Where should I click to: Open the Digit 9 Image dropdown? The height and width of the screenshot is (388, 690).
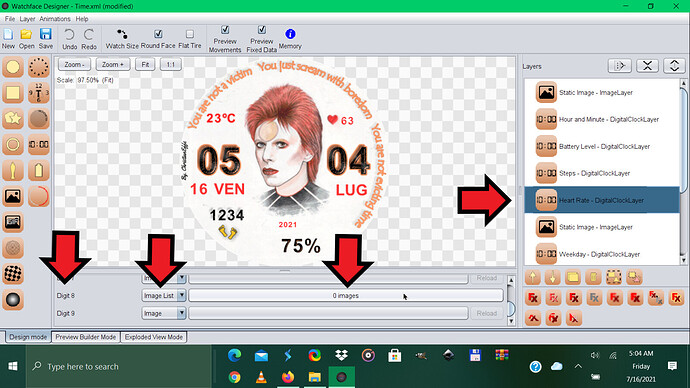click(163, 313)
